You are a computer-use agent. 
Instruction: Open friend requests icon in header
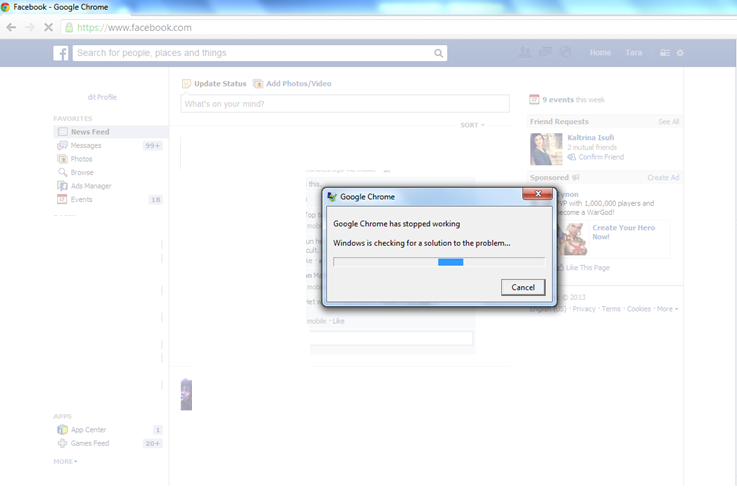tap(525, 53)
